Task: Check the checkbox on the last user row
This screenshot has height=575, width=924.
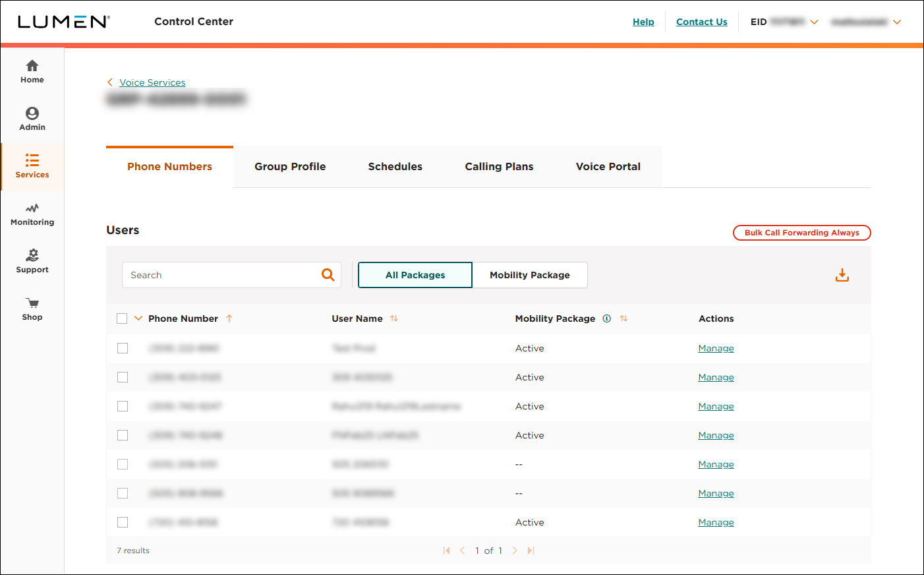Action: coord(122,522)
